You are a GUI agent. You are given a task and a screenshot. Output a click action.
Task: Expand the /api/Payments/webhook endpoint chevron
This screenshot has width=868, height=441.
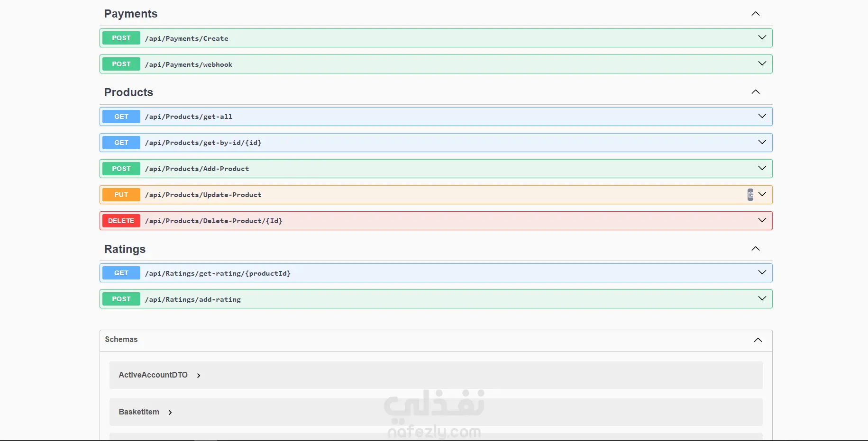coord(762,63)
